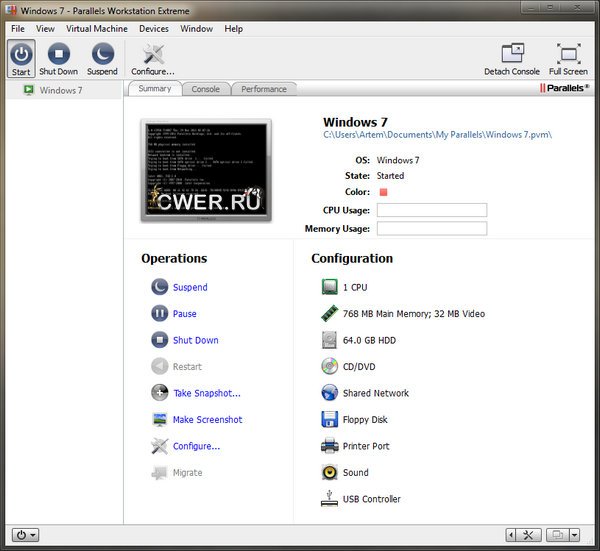Click the Make Screenshot link
600x551 pixels.
[207, 420]
